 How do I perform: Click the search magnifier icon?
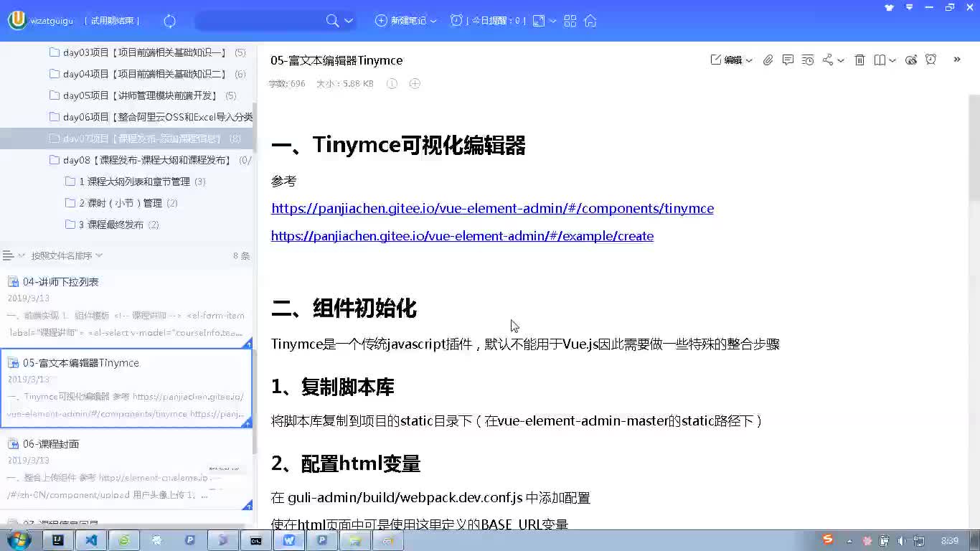tap(332, 21)
